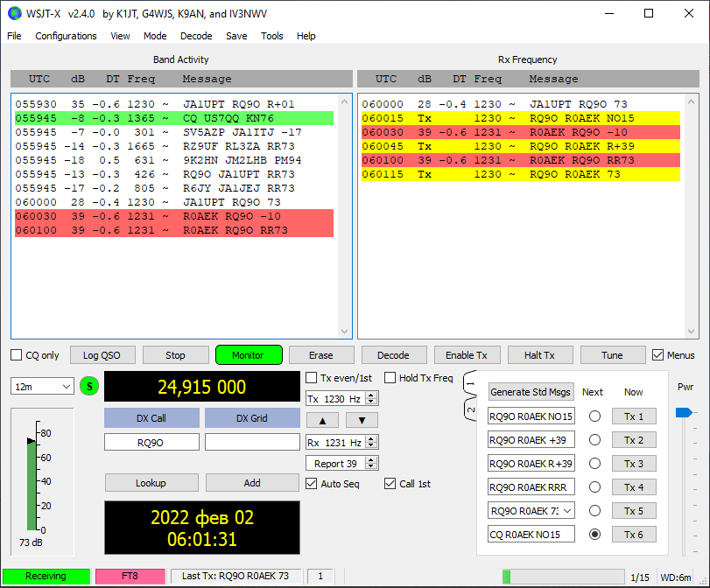
Task: Click the 24,915 000 frequency display
Action: 202,387
